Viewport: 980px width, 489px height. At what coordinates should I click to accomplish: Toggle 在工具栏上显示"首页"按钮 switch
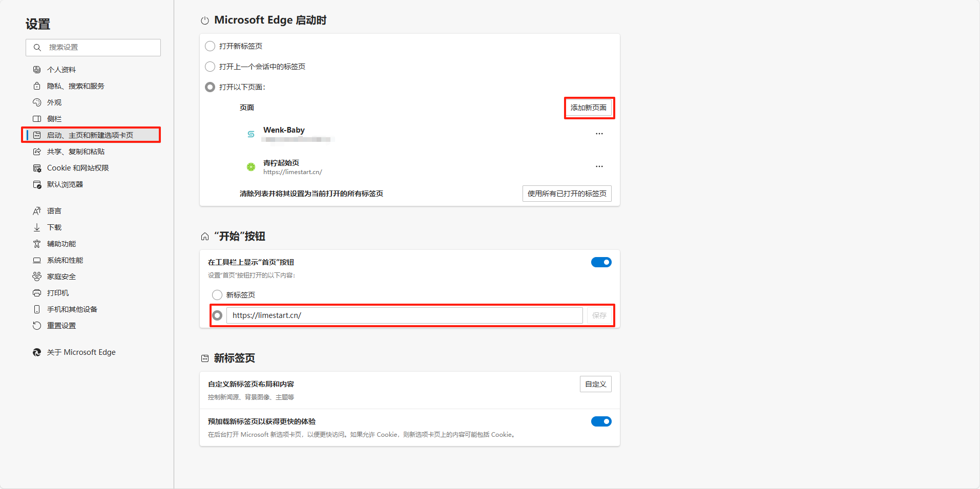601,262
